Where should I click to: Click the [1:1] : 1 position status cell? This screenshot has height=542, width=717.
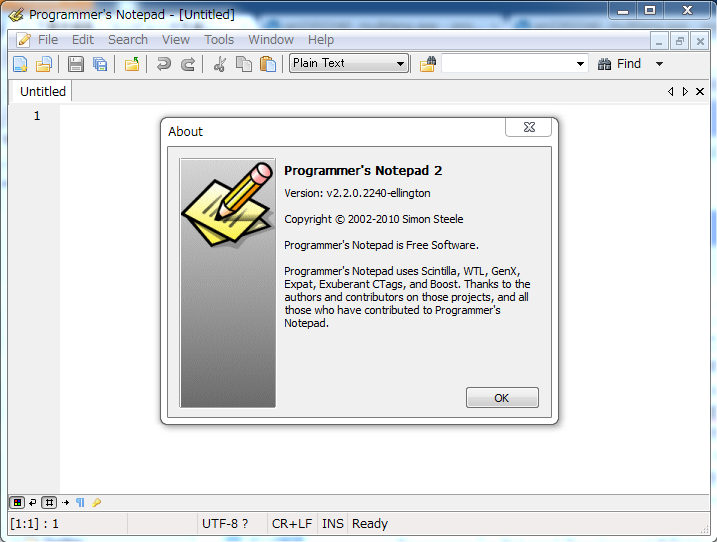tap(67, 524)
